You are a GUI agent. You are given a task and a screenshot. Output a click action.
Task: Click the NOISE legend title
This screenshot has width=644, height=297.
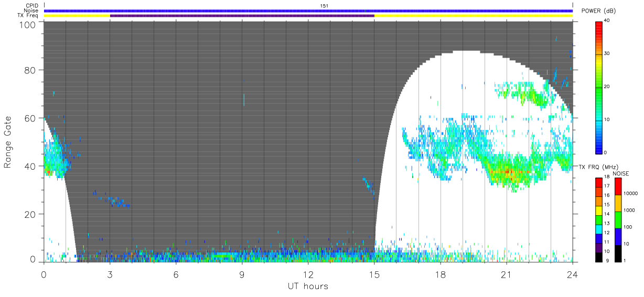tap(621, 173)
